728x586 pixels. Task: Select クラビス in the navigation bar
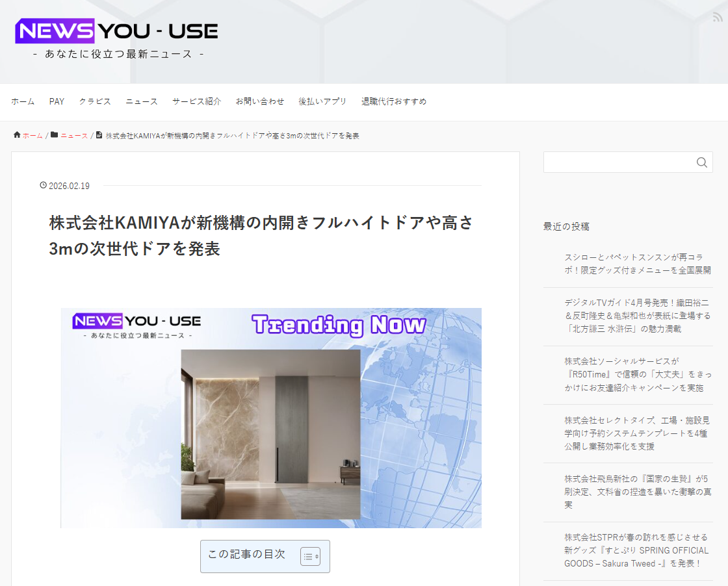point(95,101)
